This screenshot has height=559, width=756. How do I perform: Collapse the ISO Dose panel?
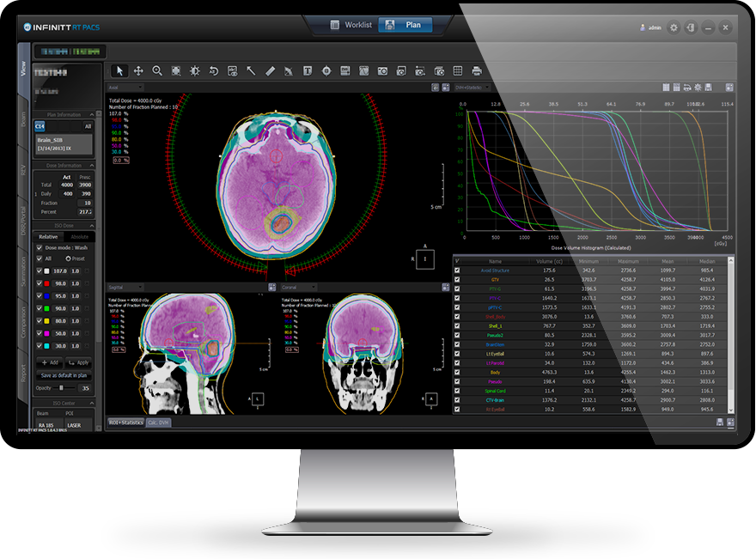coord(93,225)
